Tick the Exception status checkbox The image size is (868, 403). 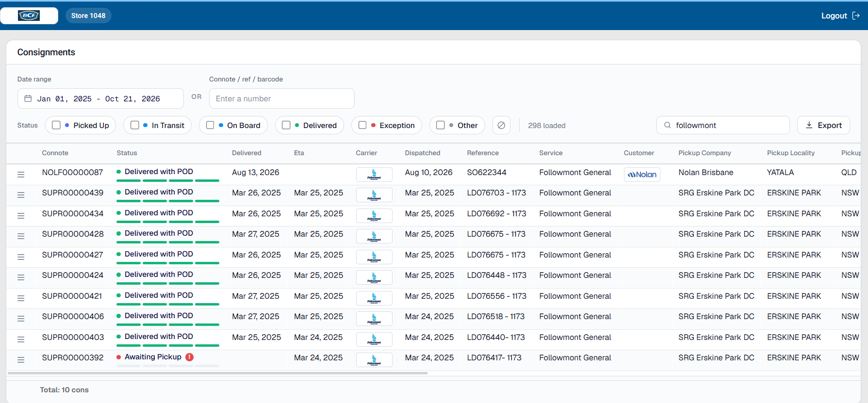tap(362, 125)
